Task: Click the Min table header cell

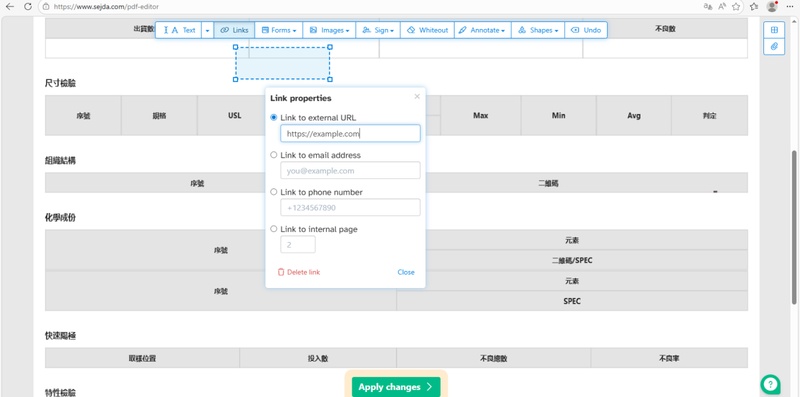Action: 559,115
